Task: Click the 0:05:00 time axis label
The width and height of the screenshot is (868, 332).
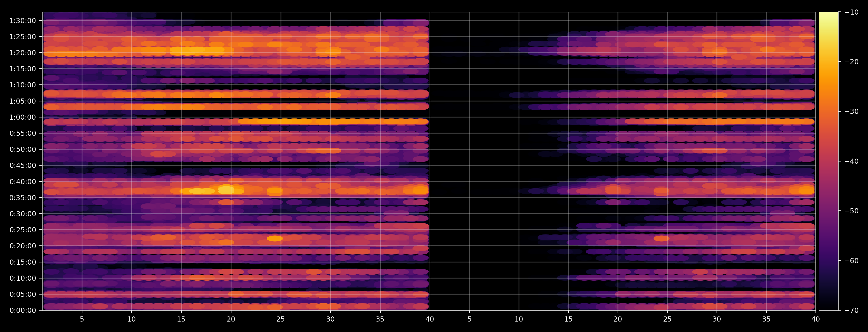Action: pyautogui.click(x=23, y=294)
